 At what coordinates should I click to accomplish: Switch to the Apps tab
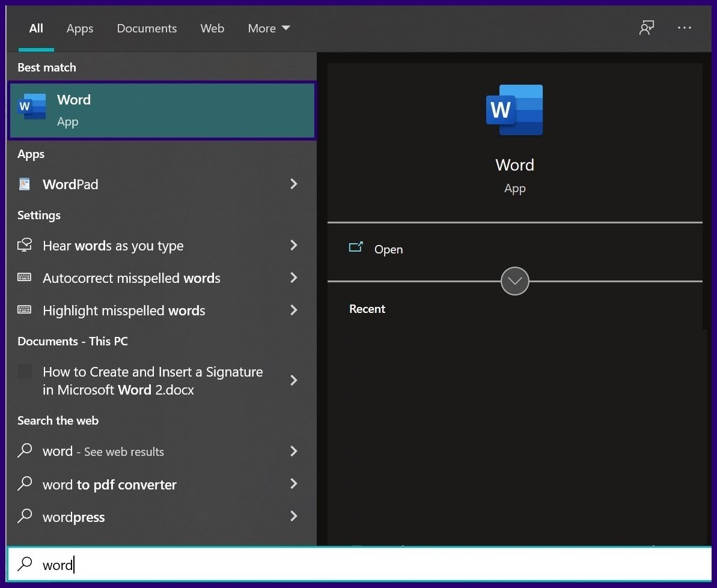(x=80, y=28)
